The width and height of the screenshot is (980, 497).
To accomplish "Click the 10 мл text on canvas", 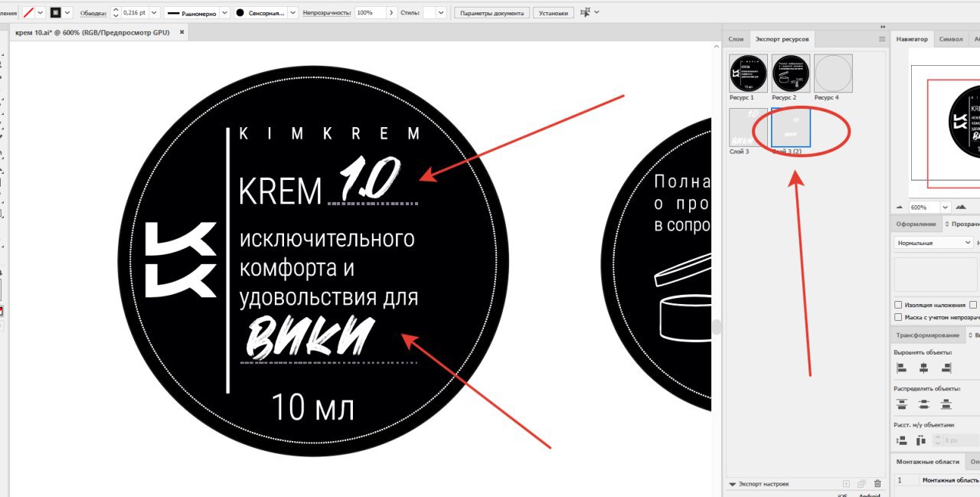I will pos(313,408).
